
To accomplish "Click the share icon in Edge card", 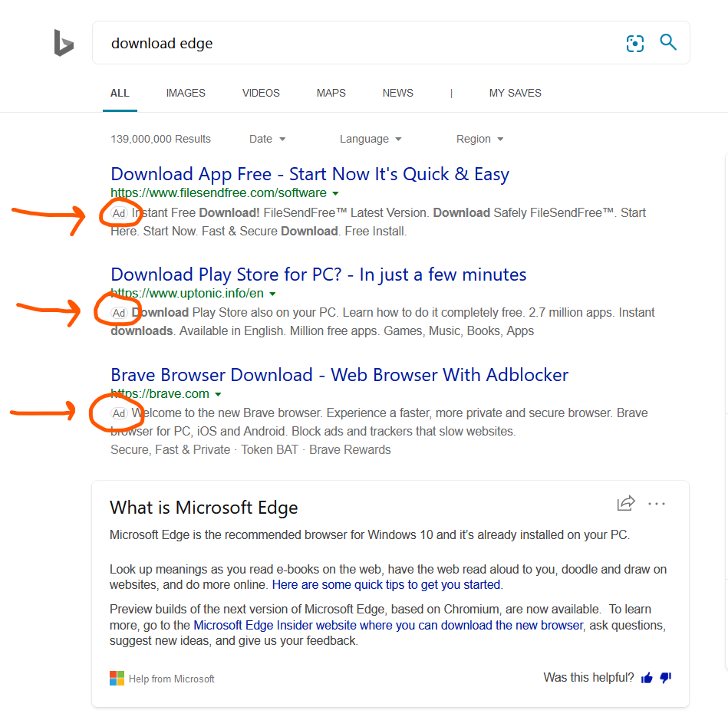I will point(626,504).
